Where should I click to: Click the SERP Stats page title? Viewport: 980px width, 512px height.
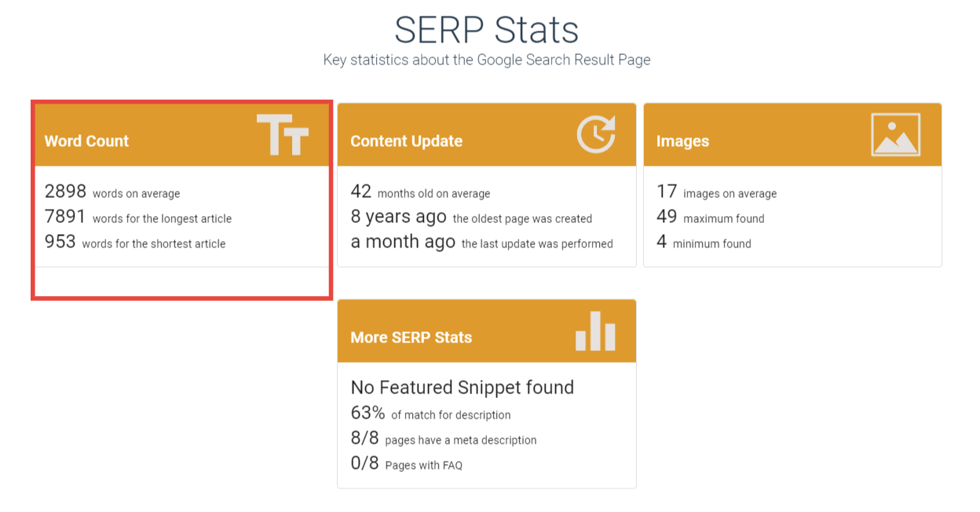click(x=486, y=29)
